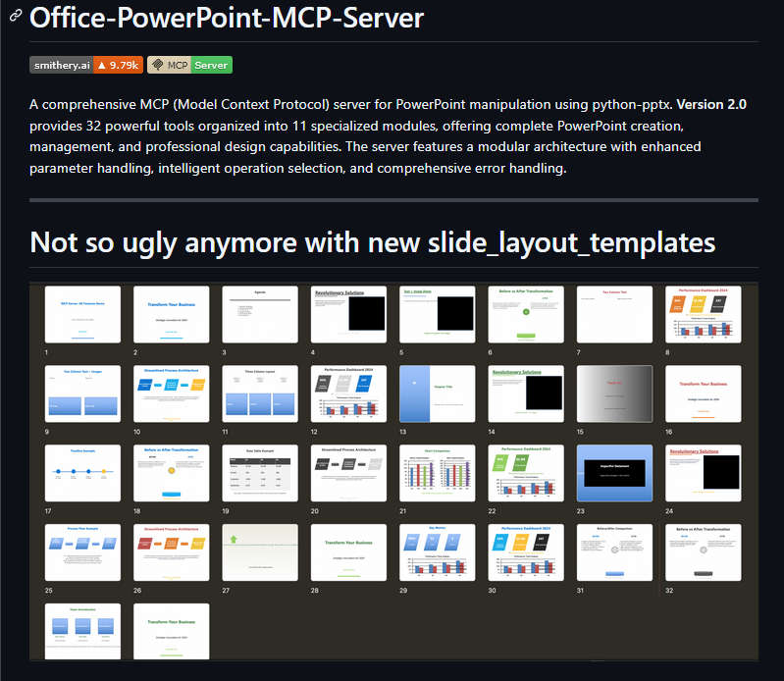Select slide thumbnail 26 red orange process
Viewport: 784px width, 681px height.
[172, 552]
